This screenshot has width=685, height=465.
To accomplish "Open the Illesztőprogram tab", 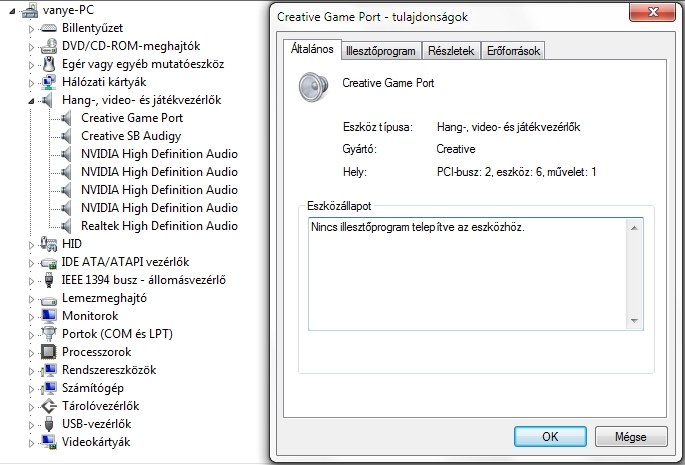I will [x=381, y=51].
